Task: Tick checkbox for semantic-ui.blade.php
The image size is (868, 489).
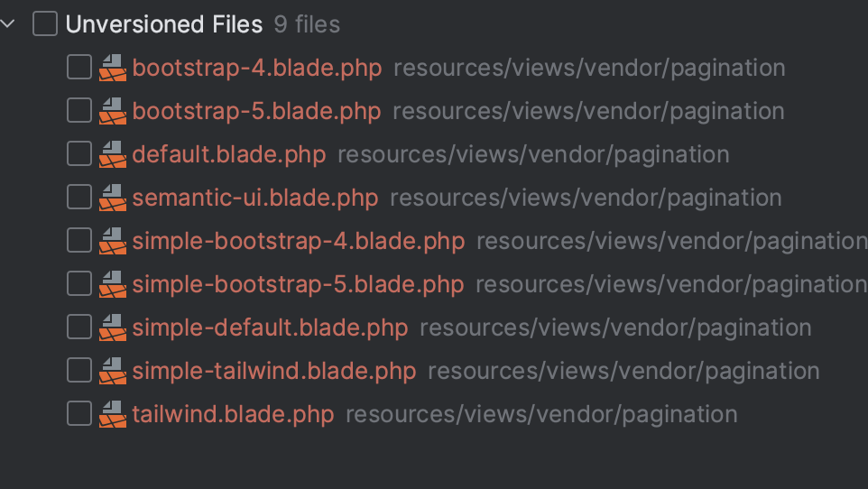Action: tap(79, 197)
